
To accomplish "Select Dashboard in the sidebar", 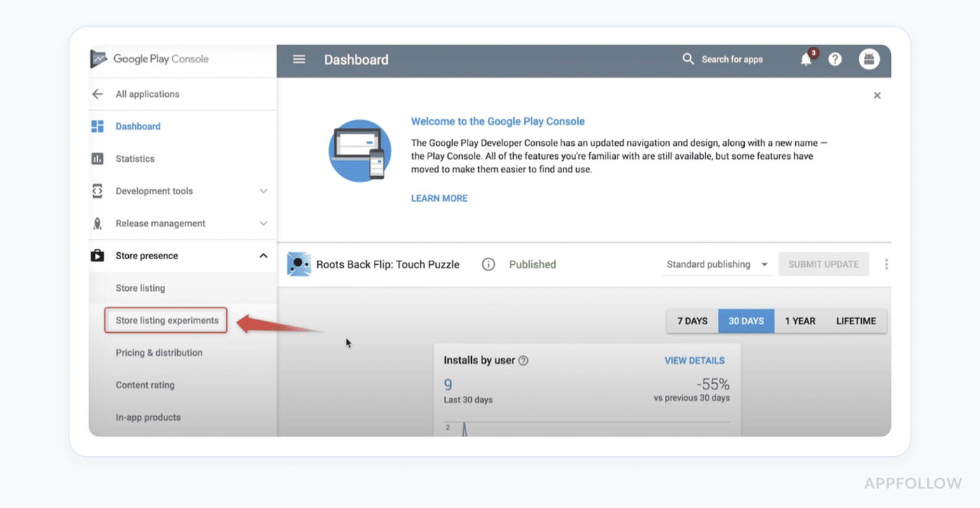I will [138, 126].
